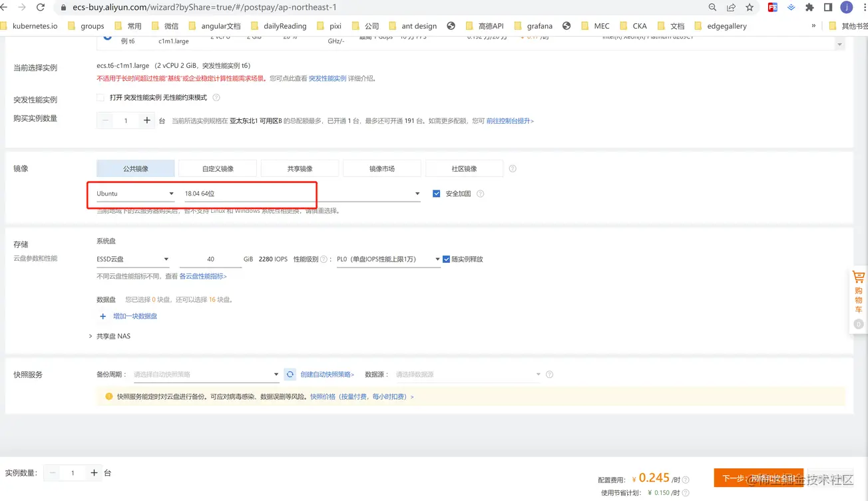Click the lock icon in the address bar
This screenshot has height=501, width=868.
point(64,8)
